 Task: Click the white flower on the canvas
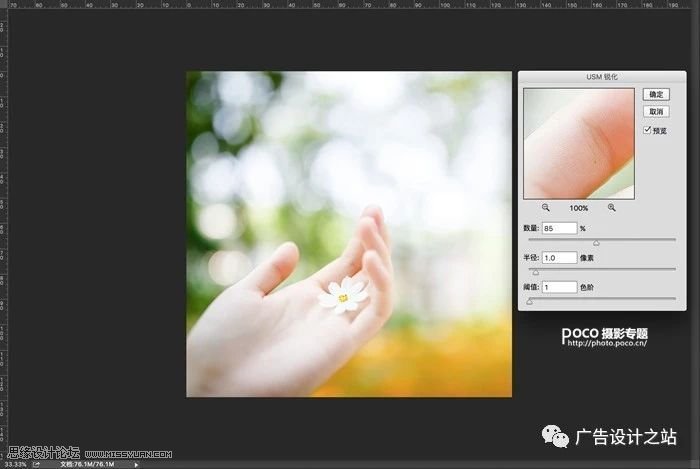pyautogui.click(x=342, y=295)
